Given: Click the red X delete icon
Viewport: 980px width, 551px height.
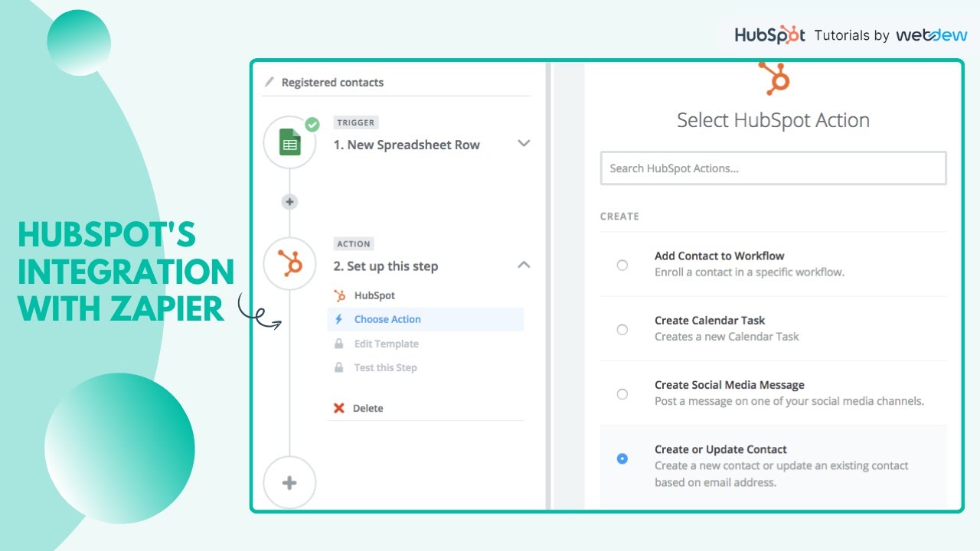Looking at the screenshot, I should pyautogui.click(x=339, y=408).
